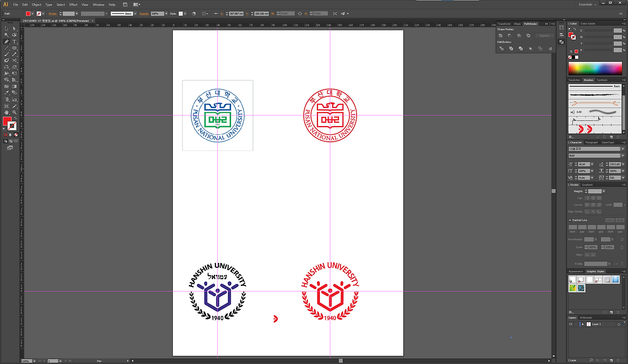Select the Rotate tool
628x364 pixels.
point(6,67)
